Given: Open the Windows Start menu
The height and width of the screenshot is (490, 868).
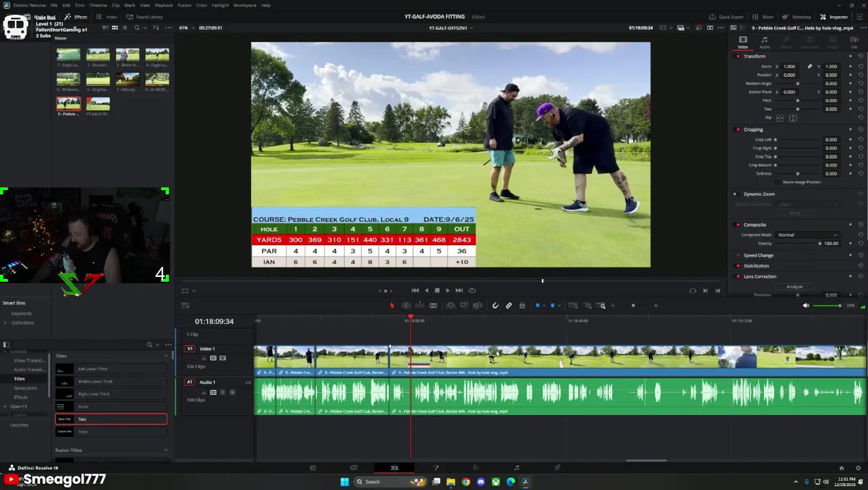Looking at the screenshot, I should [344, 482].
